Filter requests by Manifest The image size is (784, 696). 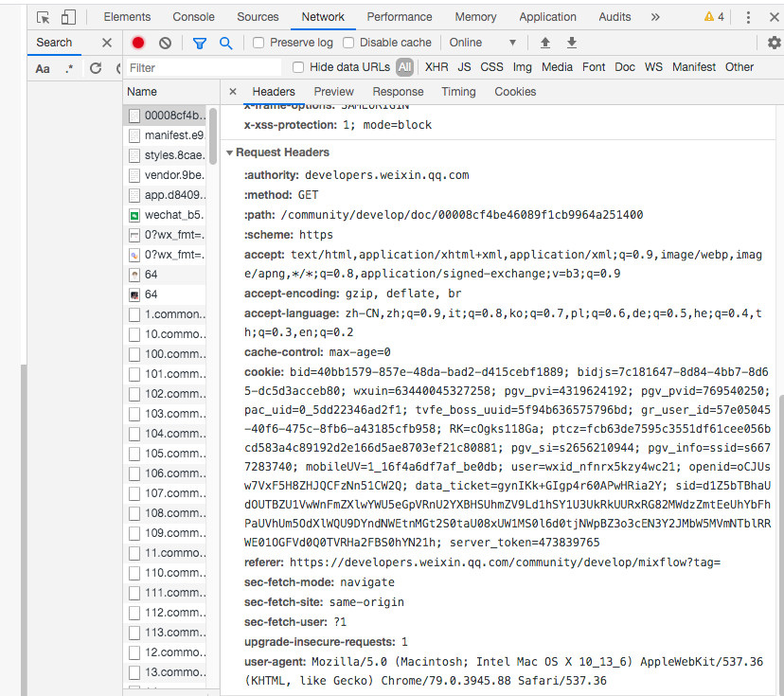[x=693, y=67]
